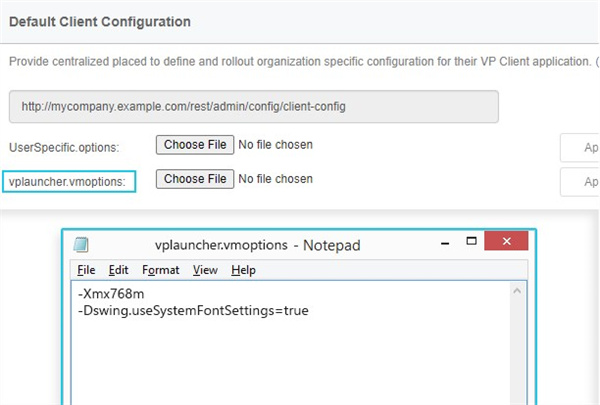Image resolution: width=600 pixels, height=405 pixels.
Task: Click the Notepad icon in title bar
Action: pos(81,245)
